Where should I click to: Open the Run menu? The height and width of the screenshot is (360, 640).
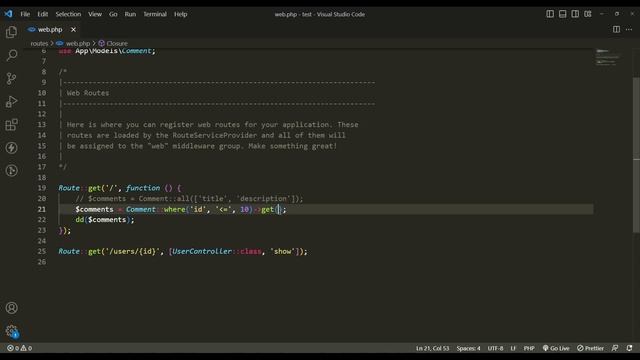click(x=130, y=14)
